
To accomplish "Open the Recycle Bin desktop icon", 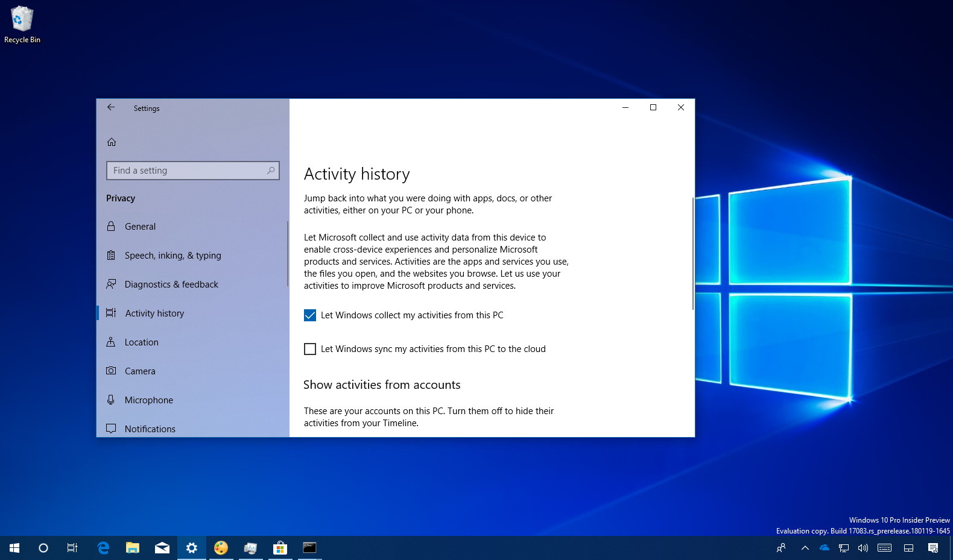I will point(22,25).
